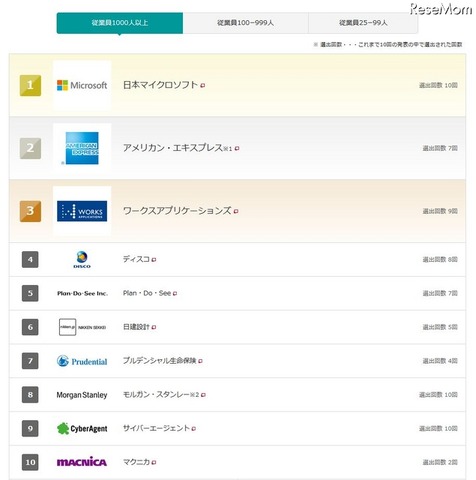Click the rank 9 number badge
Viewport: 476px width, 480px height.
30,428
